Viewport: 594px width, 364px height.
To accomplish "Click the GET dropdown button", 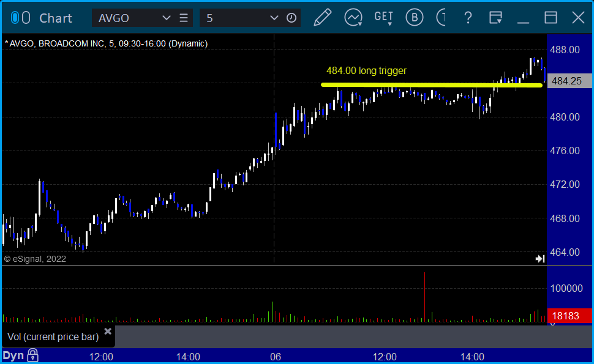I will pos(384,18).
